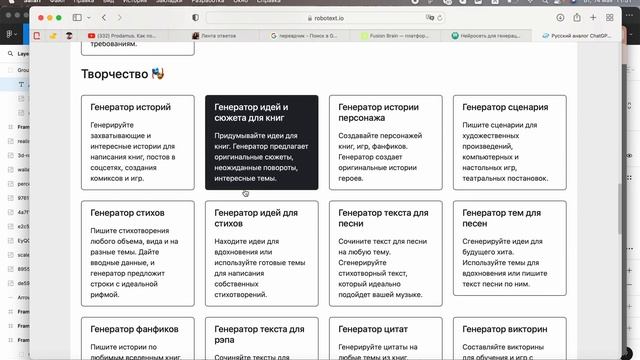
Task: Click the page's vertical scrollbar thumb
Action: tap(620, 209)
